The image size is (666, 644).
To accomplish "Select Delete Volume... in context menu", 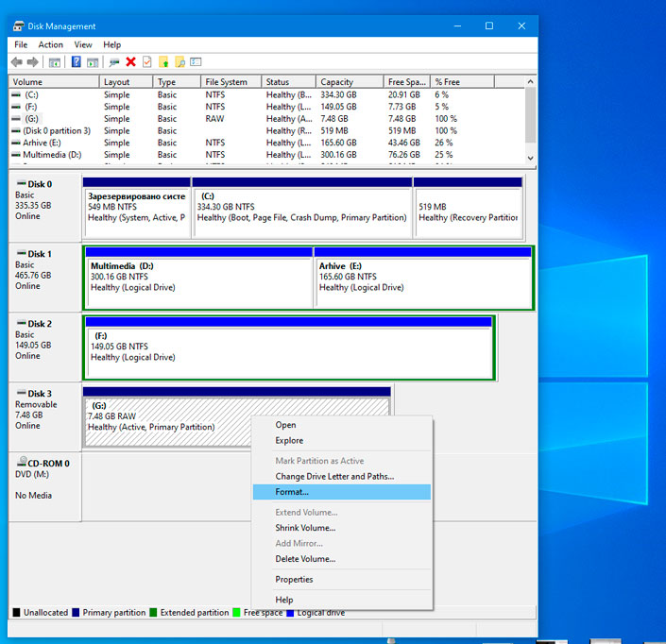I will (x=342, y=559).
